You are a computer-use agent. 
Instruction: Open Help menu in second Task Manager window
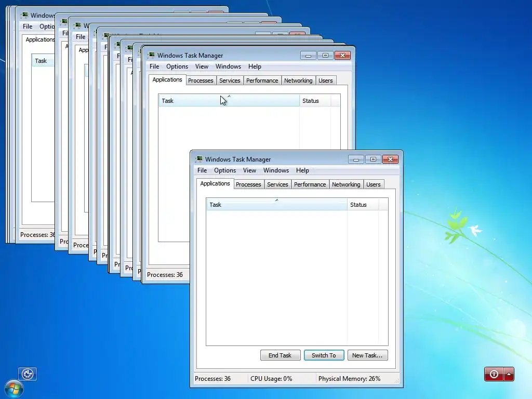255,66
